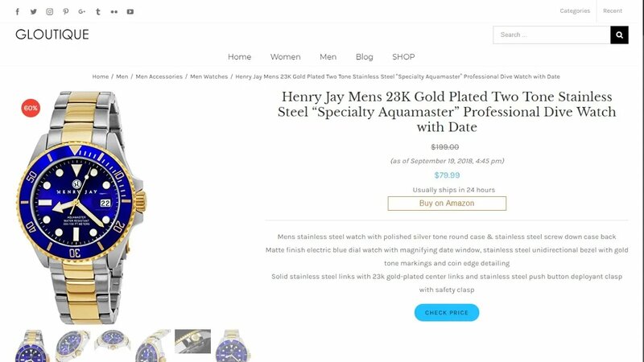Expand the Categories header menu
The height and width of the screenshot is (362, 644).
[575, 10]
